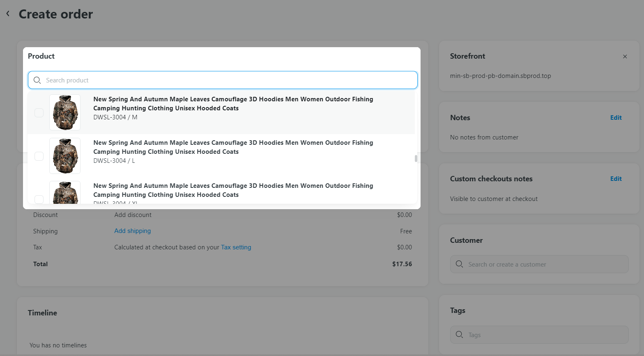Go back using the arrow beside Create order
The image size is (644, 356).
coord(8,14)
